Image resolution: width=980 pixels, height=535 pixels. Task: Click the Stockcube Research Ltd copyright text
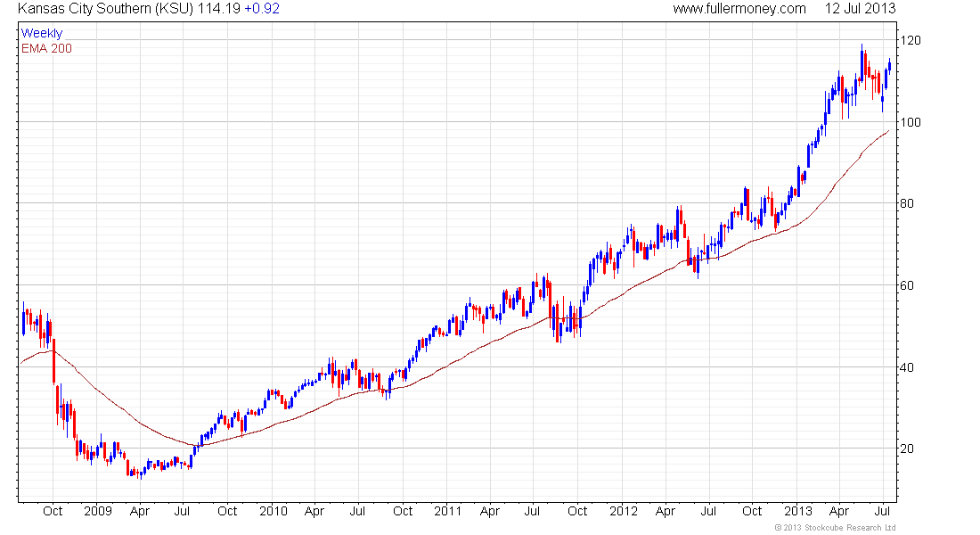(x=835, y=528)
